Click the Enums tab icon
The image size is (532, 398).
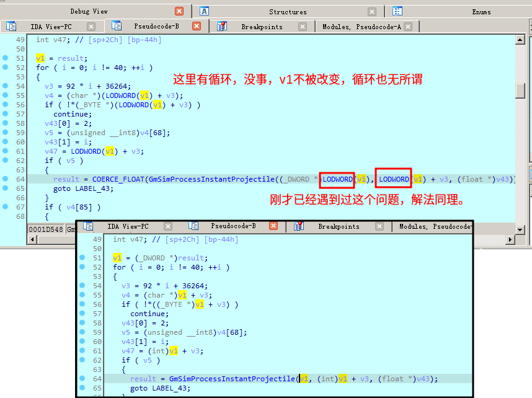coord(397,12)
